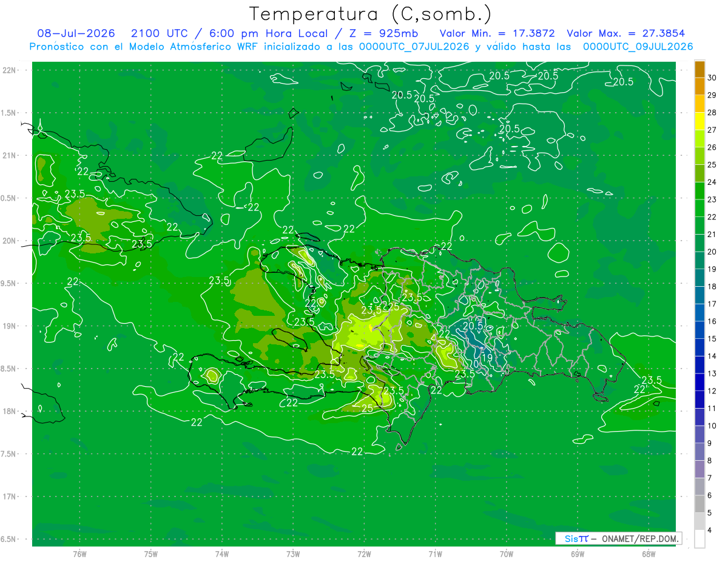Image resolution: width=728 pixels, height=562 pixels.
Task: Click the dark blue legend swatch between 12 and 13
Action: [x=699, y=382]
